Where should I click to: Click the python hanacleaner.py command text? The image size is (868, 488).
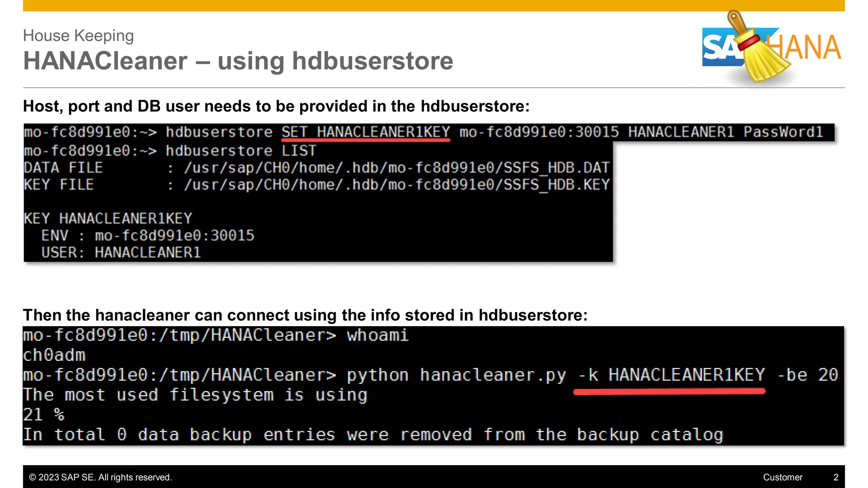click(456, 375)
